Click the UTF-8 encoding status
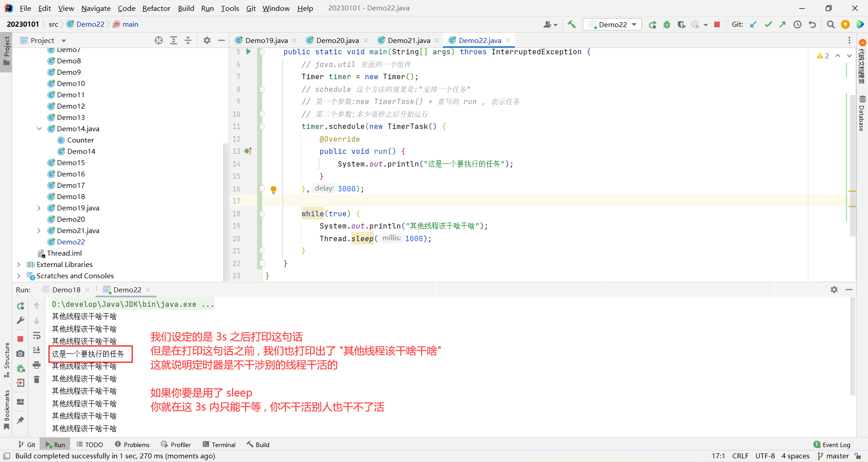Image resolution: width=868 pixels, height=462 pixels. (x=765, y=456)
